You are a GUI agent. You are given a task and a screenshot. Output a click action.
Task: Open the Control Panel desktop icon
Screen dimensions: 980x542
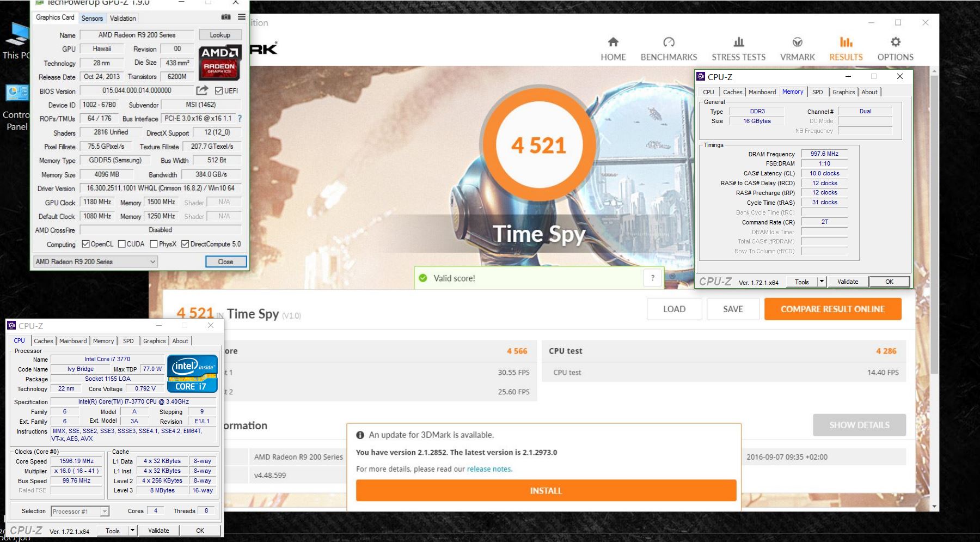point(16,108)
